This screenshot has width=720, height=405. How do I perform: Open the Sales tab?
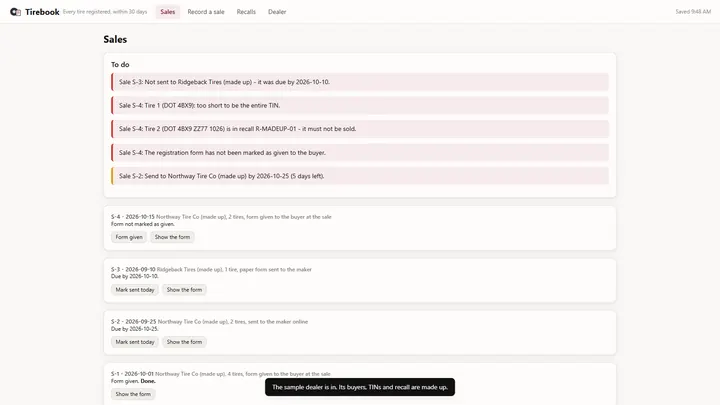[168, 12]
